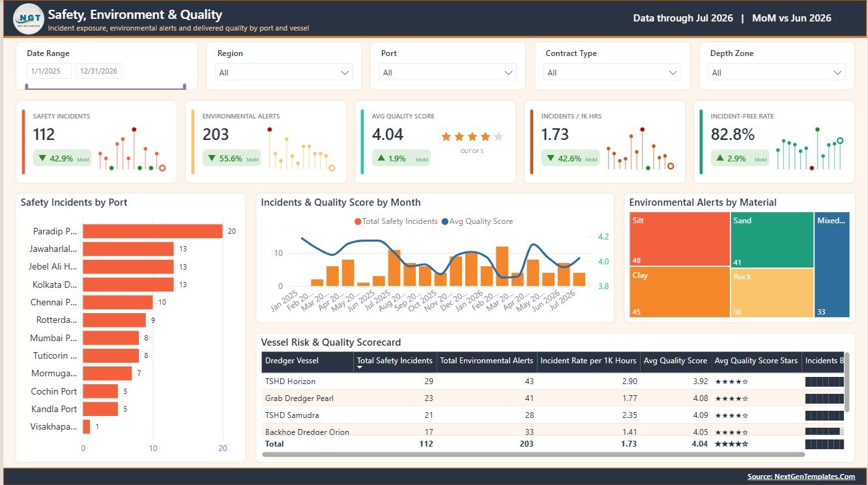The image size is (868, 485).
Task: Click the TSHD Horizon incidents sparkline bar
Action: [825, 381]
